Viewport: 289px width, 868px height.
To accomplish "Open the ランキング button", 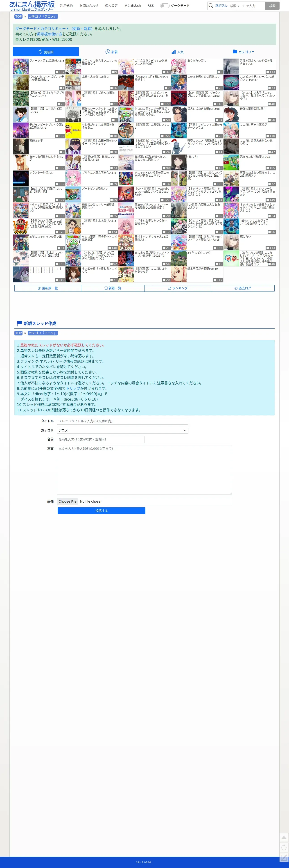I will 178,288.
